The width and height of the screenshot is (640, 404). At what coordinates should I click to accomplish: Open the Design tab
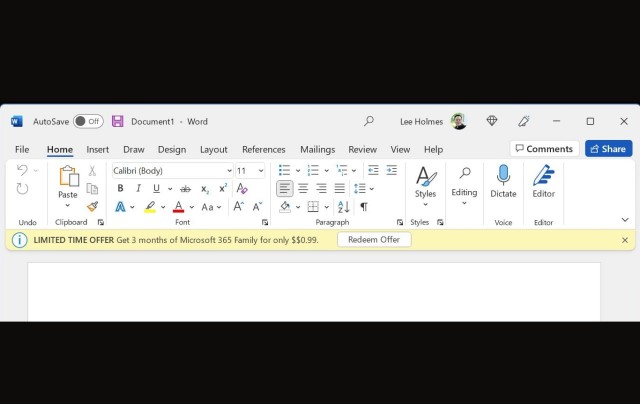click(172, 149)
